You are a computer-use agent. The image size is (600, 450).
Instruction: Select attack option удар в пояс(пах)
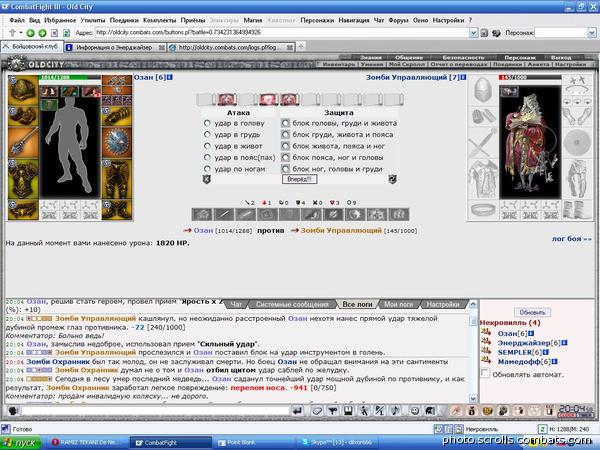(207, 157)
